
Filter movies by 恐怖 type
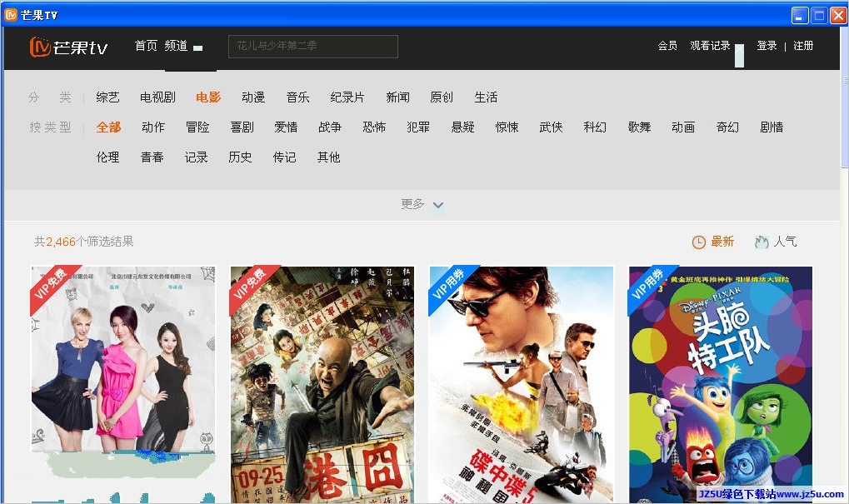point(374,127)
